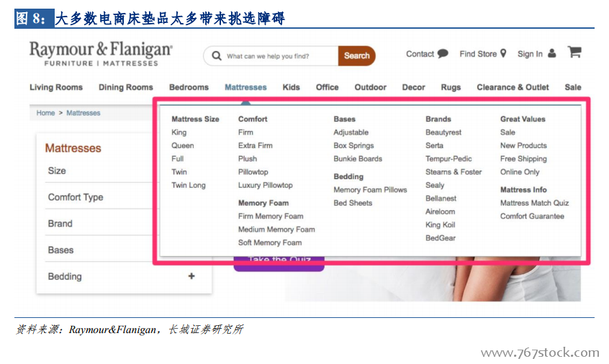The width and height of the screenshot is (609, 364).
Task: Open the Decor menu
Action: [x=414, y=87]
